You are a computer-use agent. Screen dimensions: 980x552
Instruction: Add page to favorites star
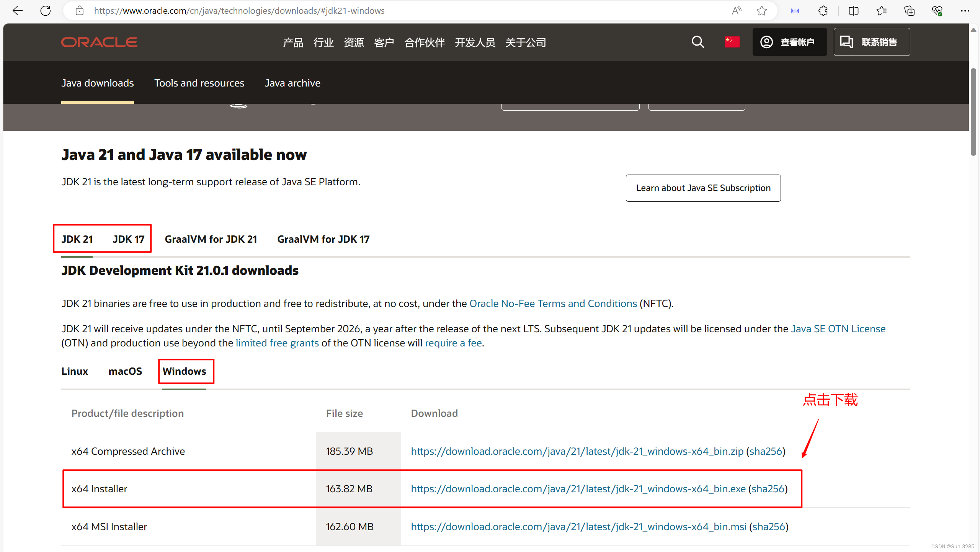(762, 11)
